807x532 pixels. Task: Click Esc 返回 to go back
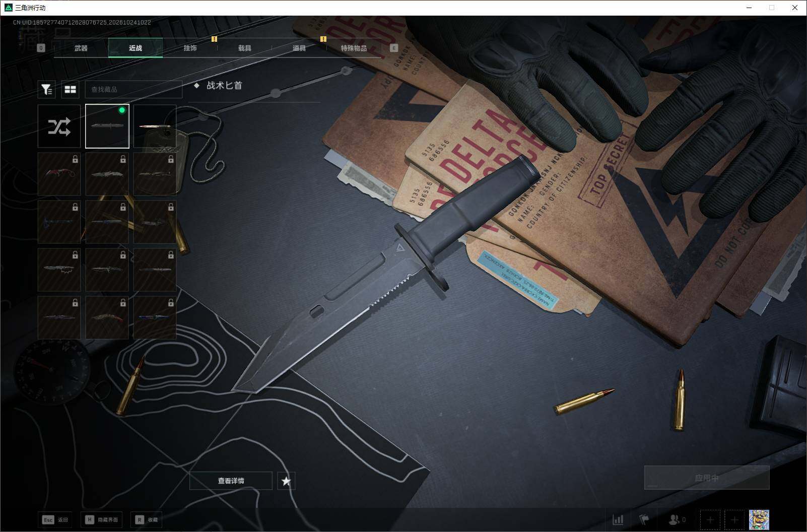click(55, 519)
